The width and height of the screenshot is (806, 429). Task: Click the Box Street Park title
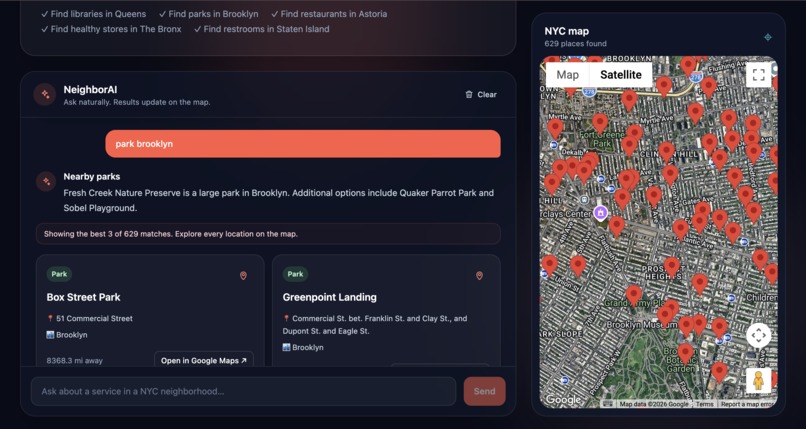(83, 297)
